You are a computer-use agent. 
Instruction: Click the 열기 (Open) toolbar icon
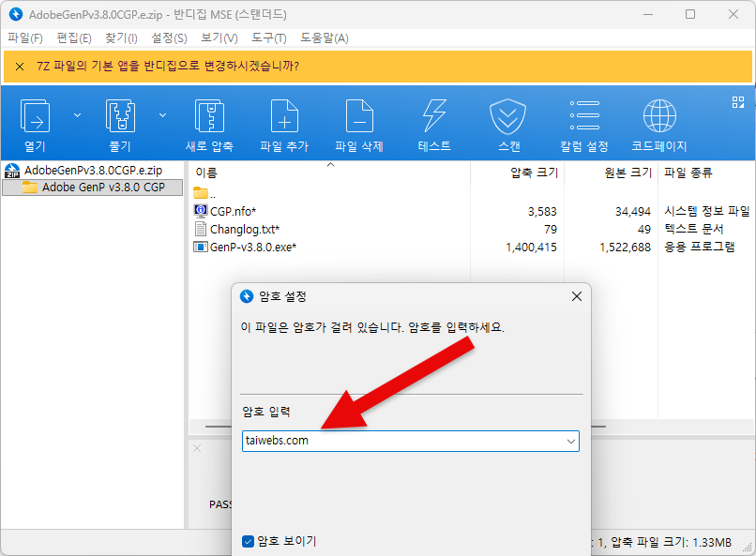pos(35,115)
